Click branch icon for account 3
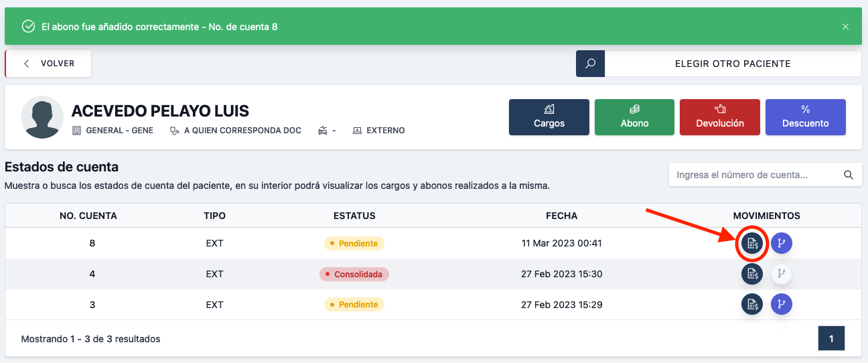The height and width of the screenshot is (363, 868). [x=781, y=305]
